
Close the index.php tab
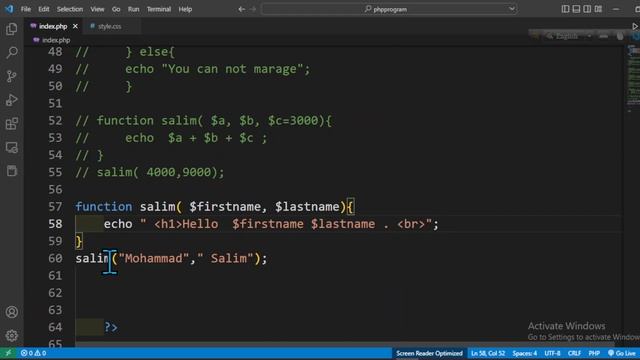point(75,26)
